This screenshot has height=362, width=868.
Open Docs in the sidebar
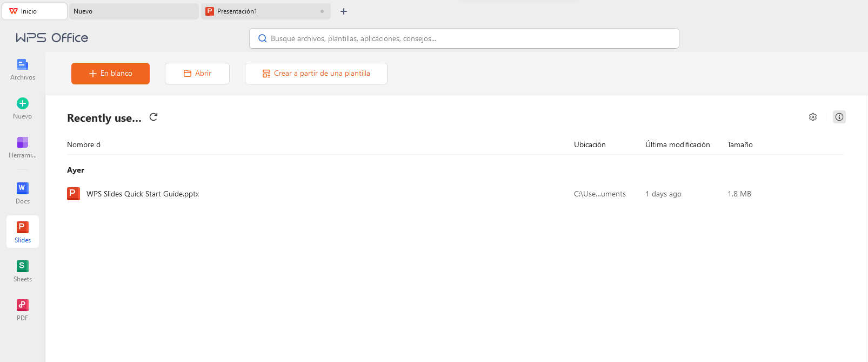23,194
